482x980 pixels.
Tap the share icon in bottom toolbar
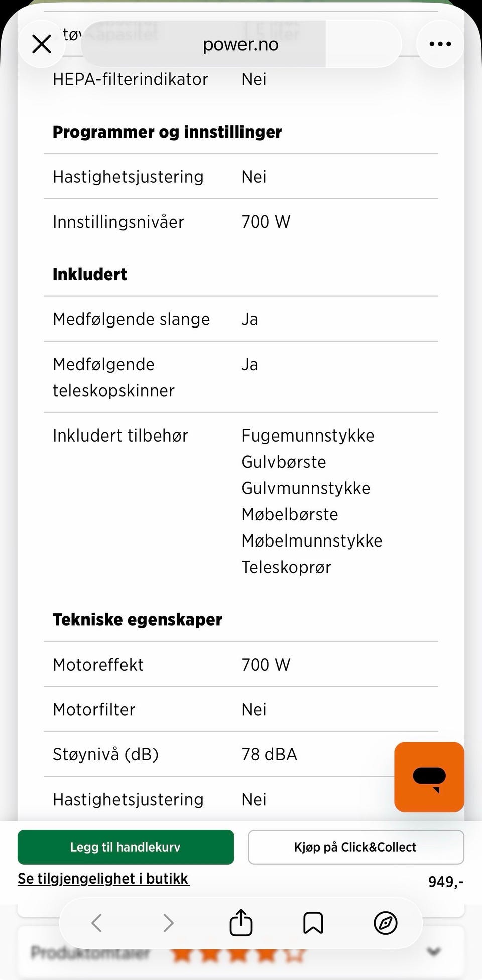pos(241,922)
